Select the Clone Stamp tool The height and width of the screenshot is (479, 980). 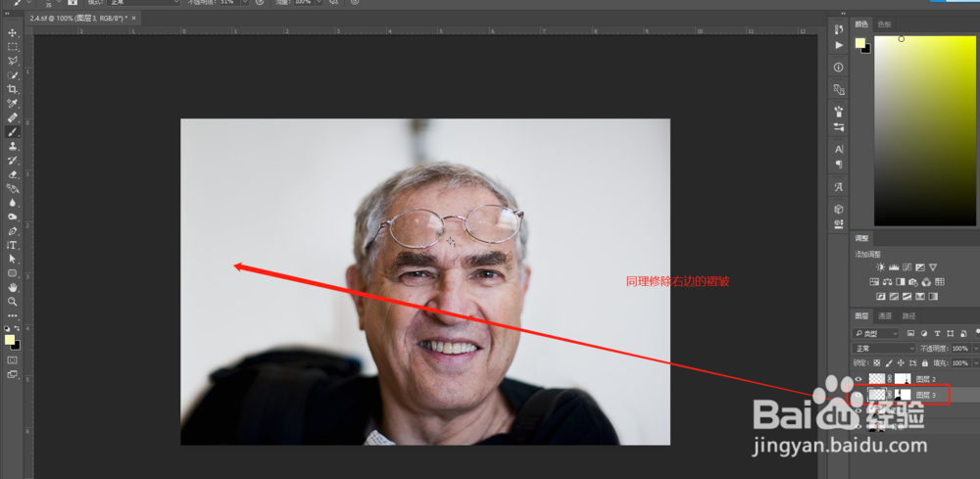pyautogui.click(x=12, y=146)
